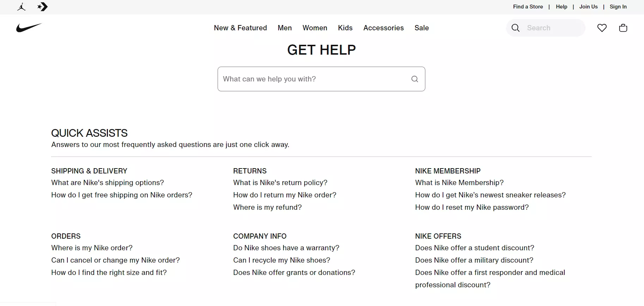
Task: Expand the Accessories navigation menu
Action: [x=383, y=28]
